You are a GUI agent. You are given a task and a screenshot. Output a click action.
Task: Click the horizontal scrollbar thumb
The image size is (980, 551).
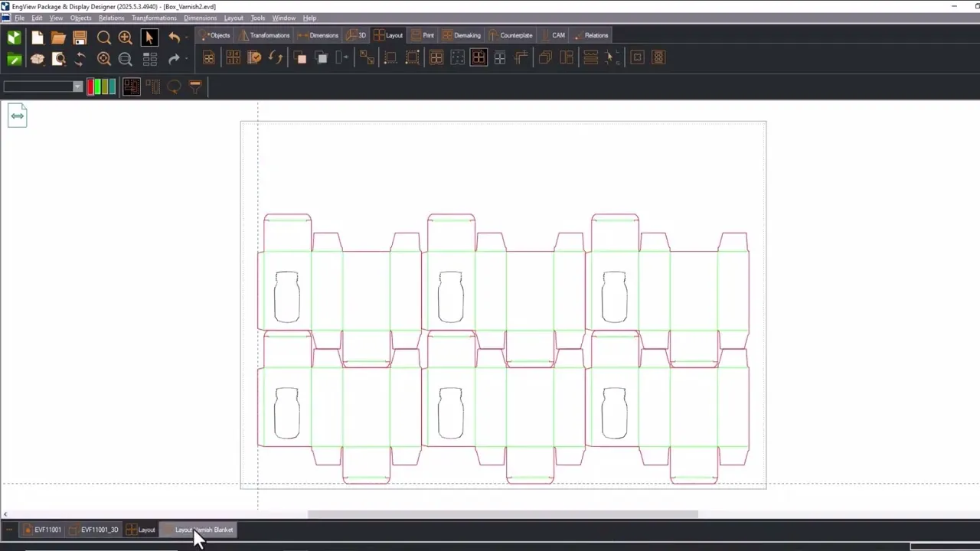point(503,514)
